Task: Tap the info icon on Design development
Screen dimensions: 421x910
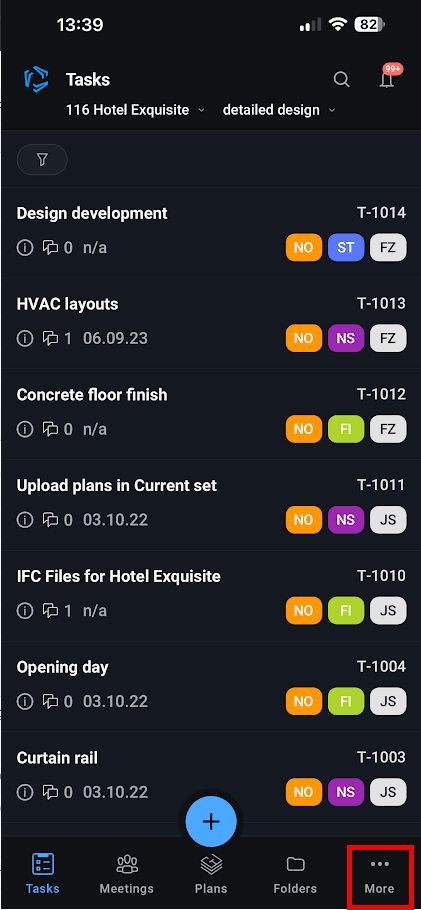Action: click(x=24, y=248)
